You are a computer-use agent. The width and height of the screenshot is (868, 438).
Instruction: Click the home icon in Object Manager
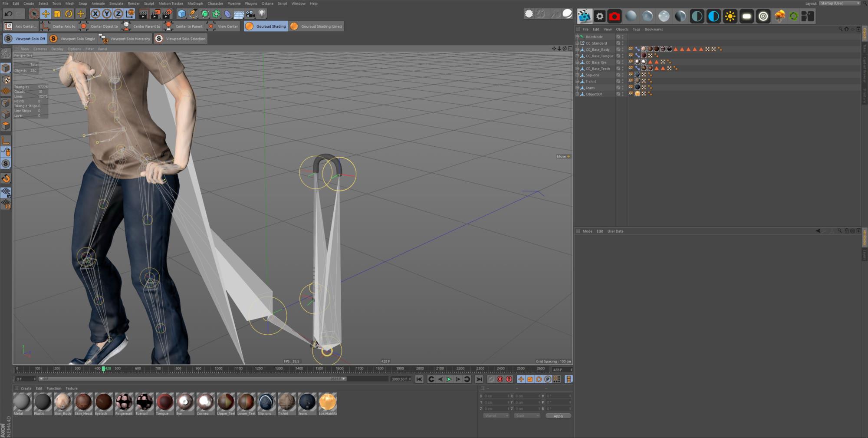coord(846,29)
